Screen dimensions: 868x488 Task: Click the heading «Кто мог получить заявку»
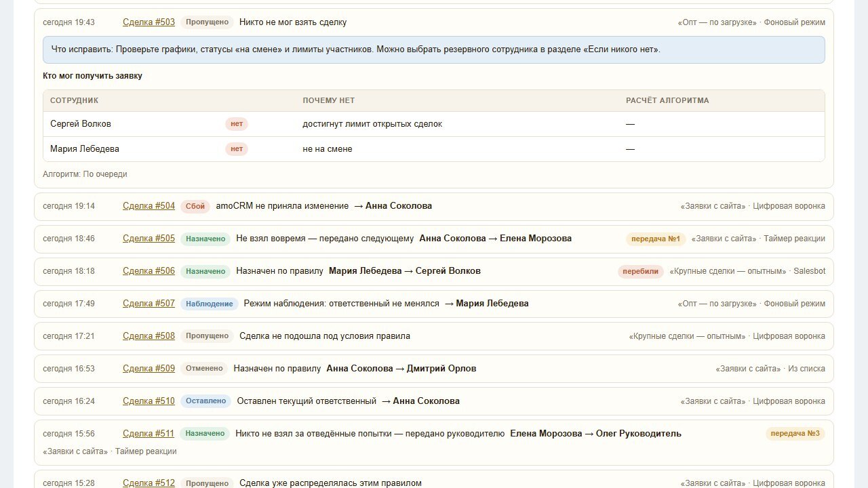pos(92,76)
